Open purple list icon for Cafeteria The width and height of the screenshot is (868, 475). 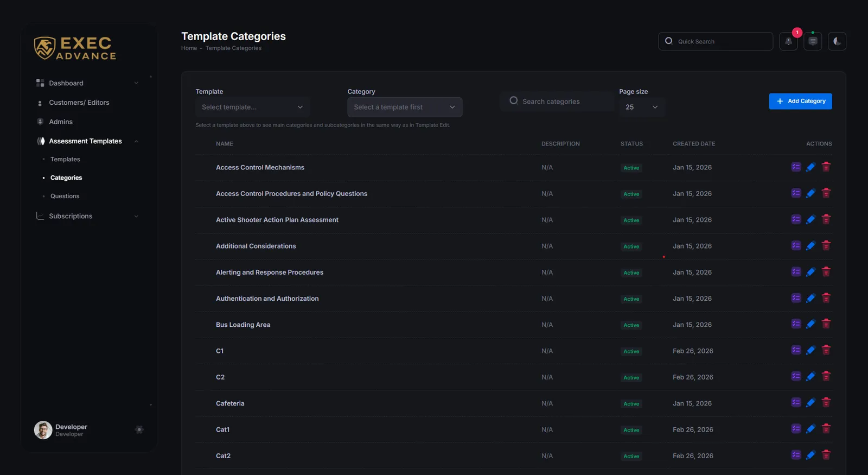pos(796,403)
